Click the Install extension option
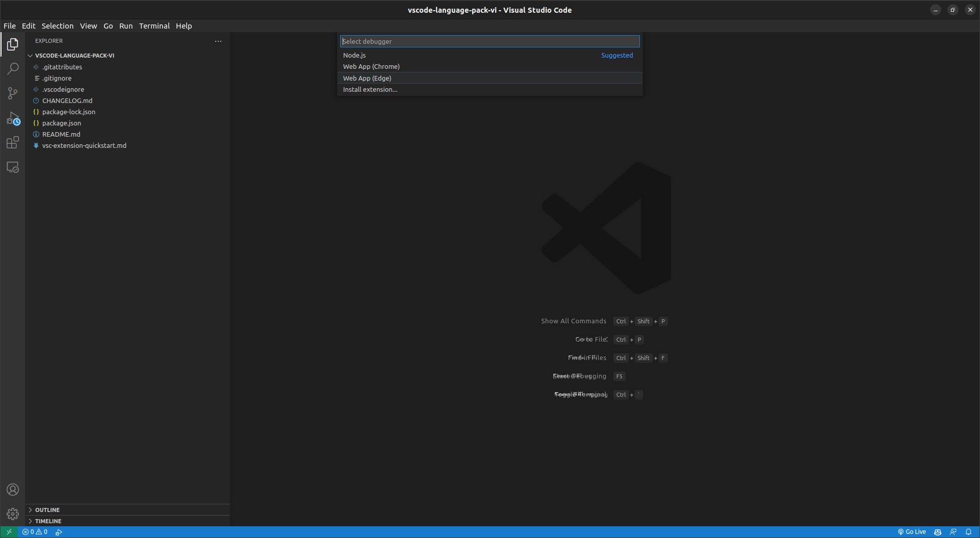980x538 pixels. [x=370, y=89]
